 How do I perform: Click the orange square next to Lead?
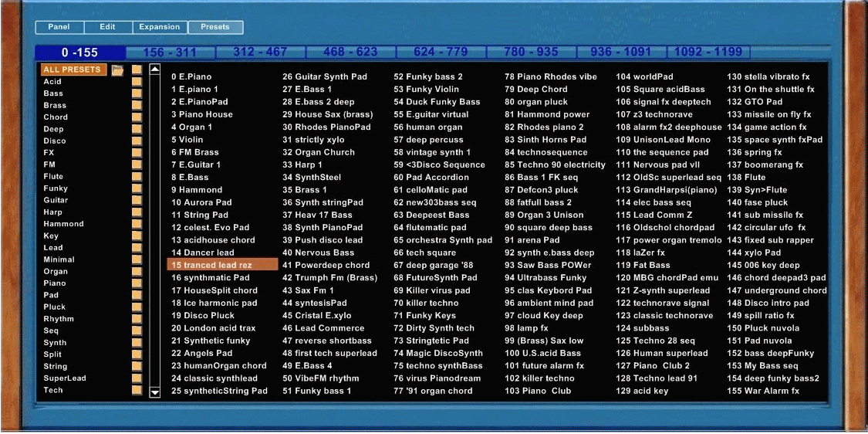click(x=137, y=248)
